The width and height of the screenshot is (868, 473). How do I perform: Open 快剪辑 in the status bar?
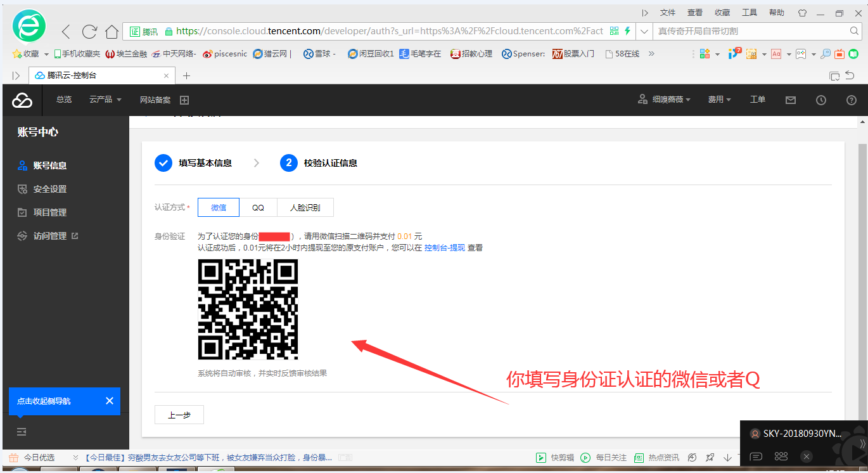coord(555,457)
